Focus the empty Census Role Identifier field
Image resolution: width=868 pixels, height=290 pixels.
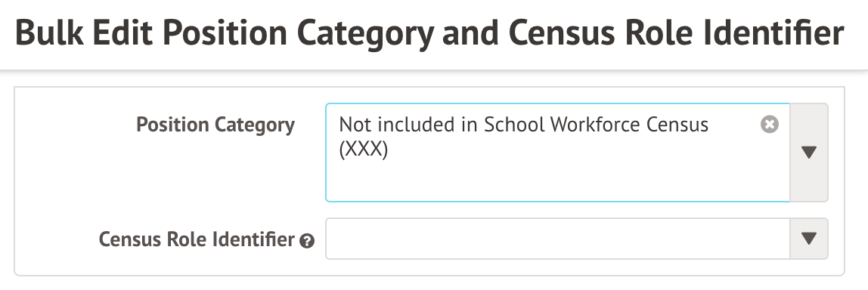[x=557, y=239]
